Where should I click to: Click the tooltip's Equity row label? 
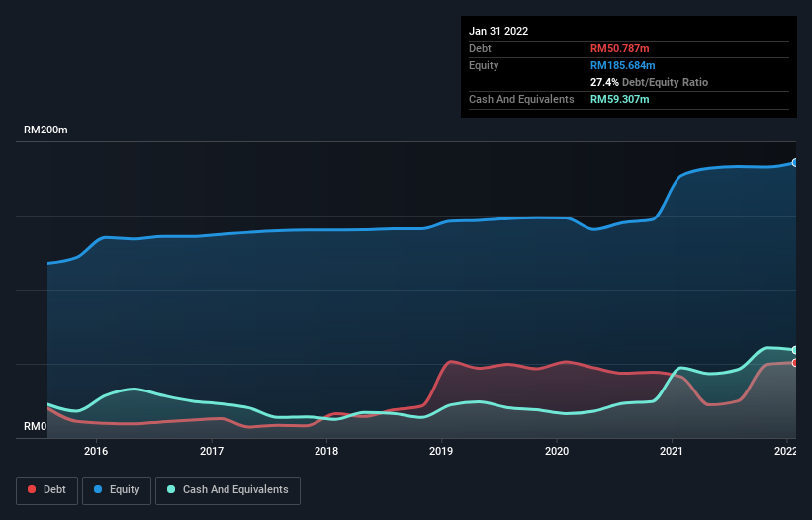pos(484,65)
